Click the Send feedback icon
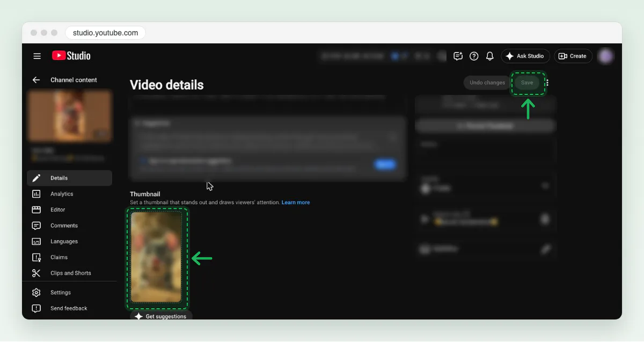 [x=36, y=308]
